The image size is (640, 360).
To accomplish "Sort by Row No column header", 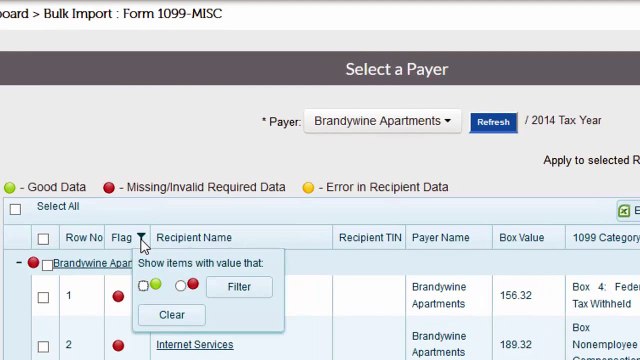I will click(84, 238).
